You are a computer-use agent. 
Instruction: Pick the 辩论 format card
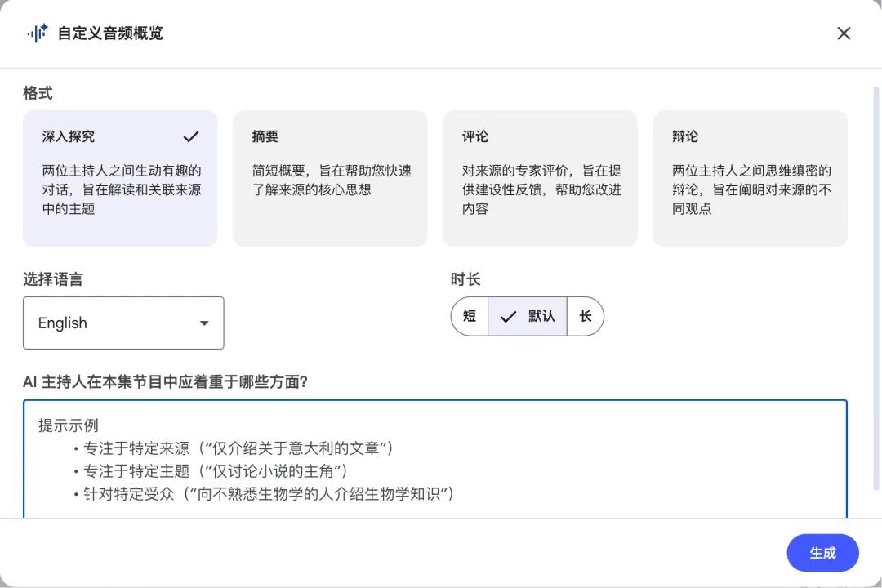750,178
